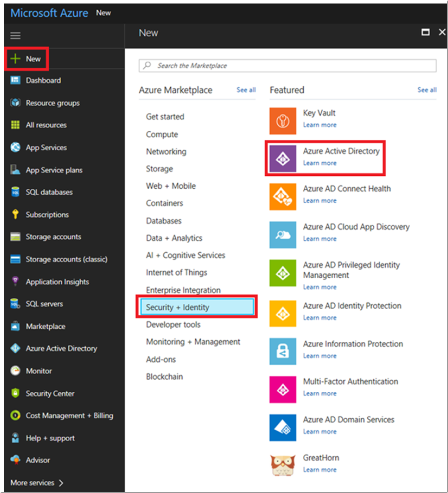Image resolution: width=448 pixels, height=493 pixels.
Task: Open the Dashboard icon in sidebar
Action: [x=15, y=80]
